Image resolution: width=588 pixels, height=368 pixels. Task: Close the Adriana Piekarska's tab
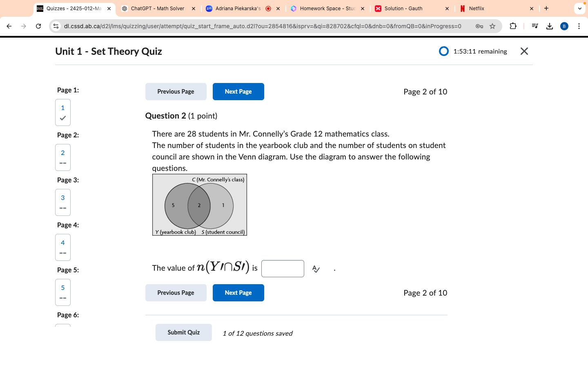[x=278, y=9]
